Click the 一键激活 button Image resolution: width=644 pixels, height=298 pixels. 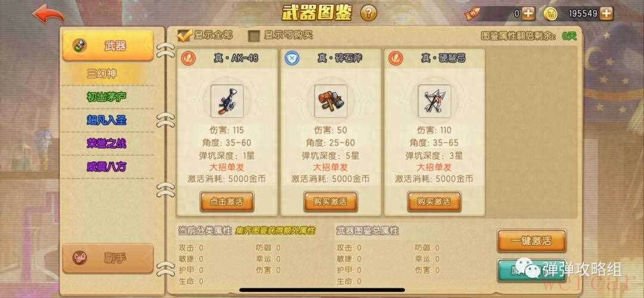531,241
